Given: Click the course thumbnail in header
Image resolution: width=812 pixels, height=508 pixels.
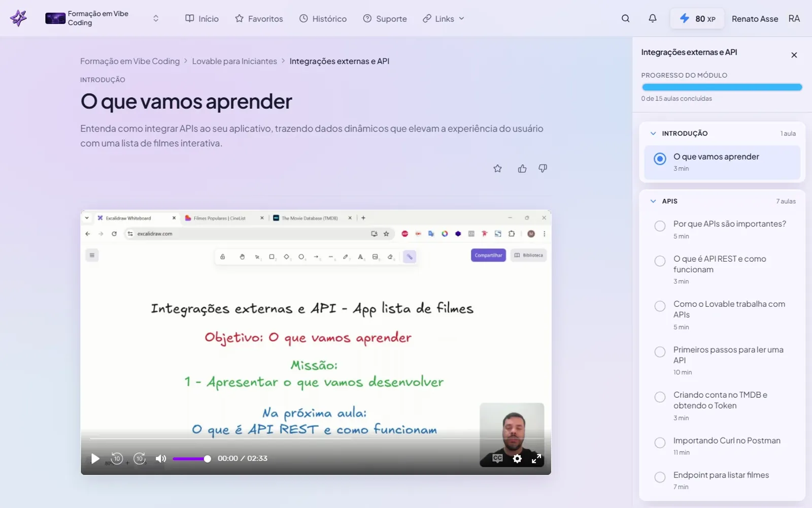Looking at the screenshot, I should coord(55,19).
